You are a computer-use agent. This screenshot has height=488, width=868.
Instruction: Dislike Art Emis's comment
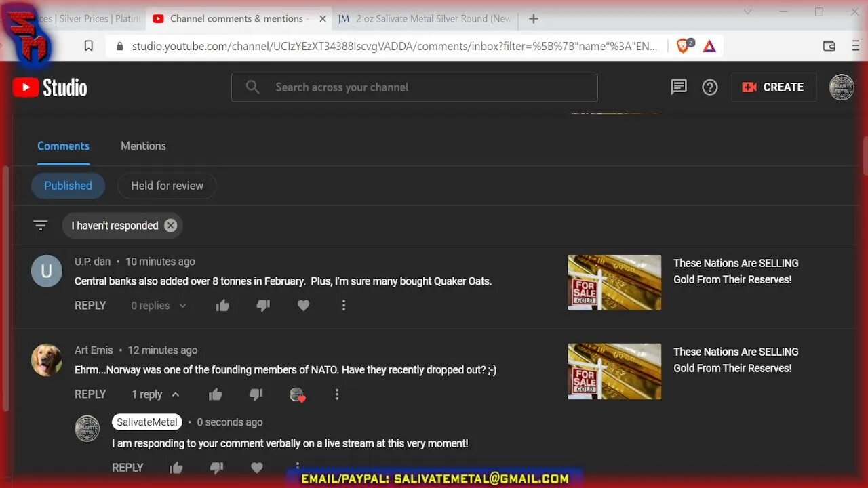[256, 394]
